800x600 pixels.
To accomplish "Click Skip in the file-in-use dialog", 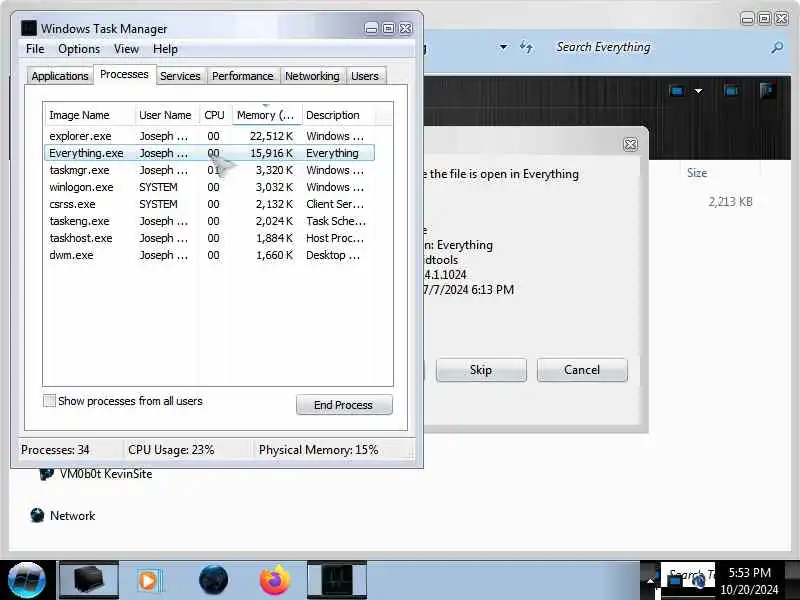I will point(481,370).
